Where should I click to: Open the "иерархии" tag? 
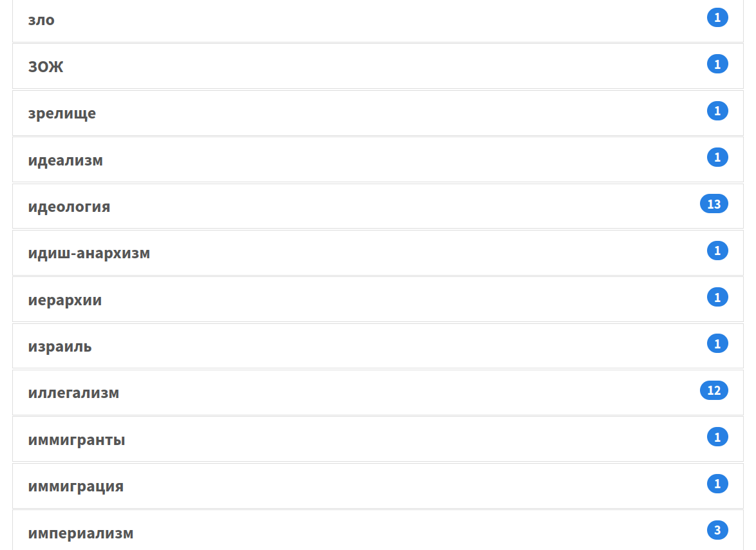pos(64,300)
